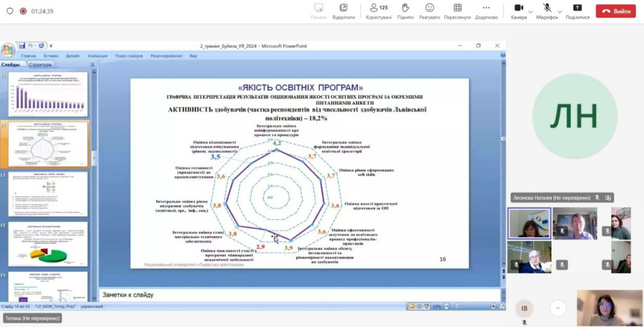The image size is (644, 327).
Task: Open the Анимация ribbon tab
Action: tap(97, 56)
